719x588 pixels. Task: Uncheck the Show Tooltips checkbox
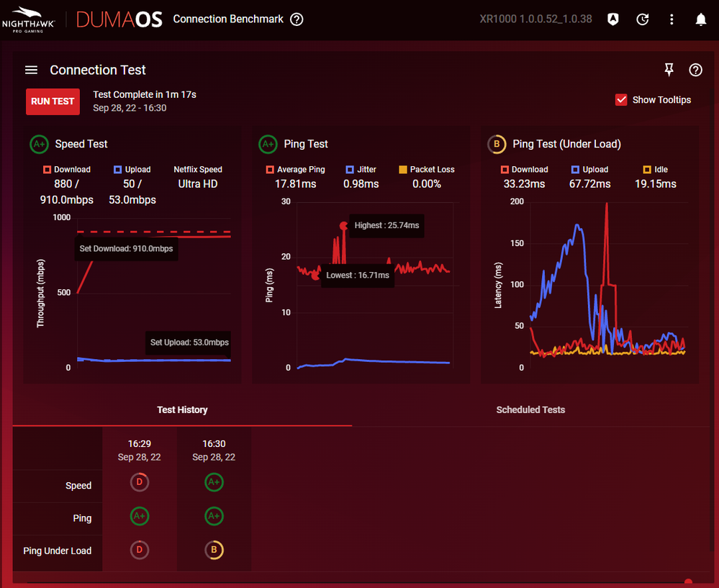(622, 100)
